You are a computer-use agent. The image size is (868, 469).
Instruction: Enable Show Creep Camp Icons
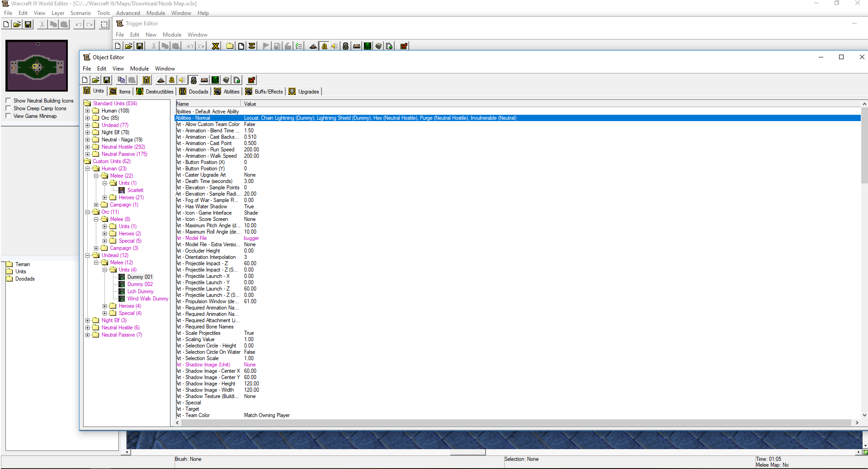pyautogui.click(x=8, y=108)
